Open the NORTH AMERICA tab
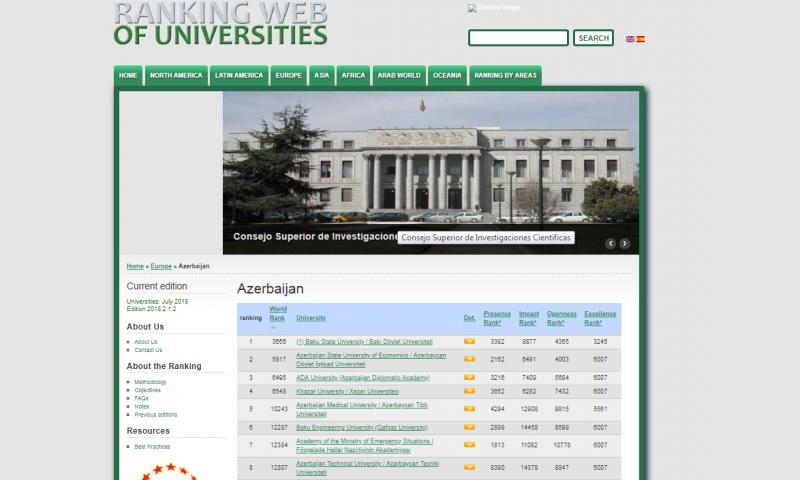 tap(176, 75)
